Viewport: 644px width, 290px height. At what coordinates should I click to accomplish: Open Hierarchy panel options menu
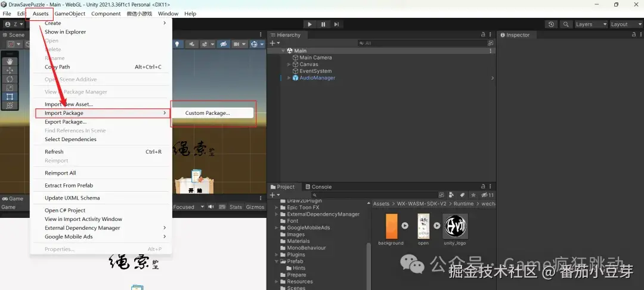click(490, 35)
